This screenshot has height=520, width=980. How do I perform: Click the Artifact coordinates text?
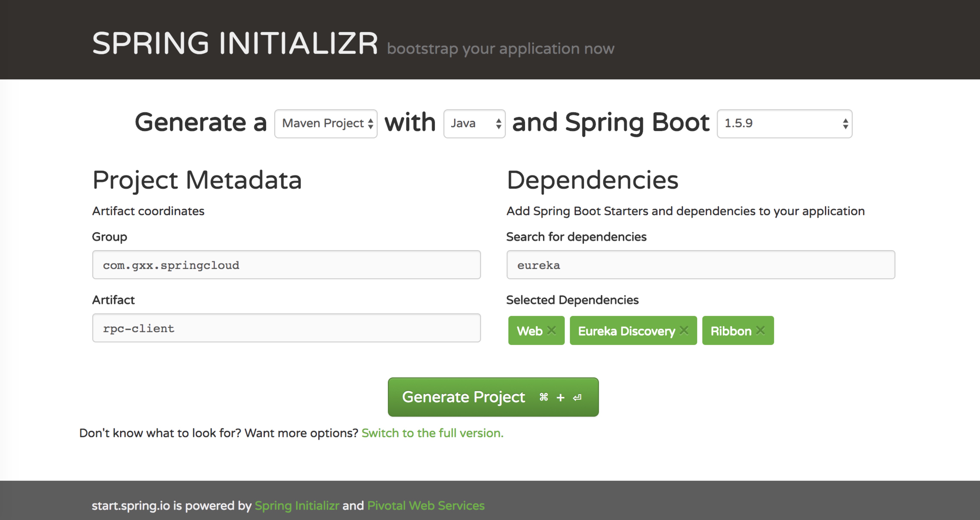[148, 211]
